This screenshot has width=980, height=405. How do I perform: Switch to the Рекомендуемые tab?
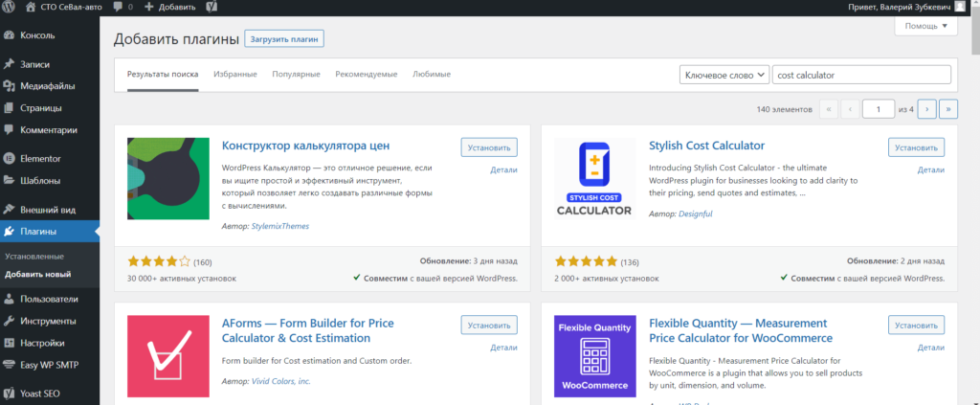[x=367, y=75]
